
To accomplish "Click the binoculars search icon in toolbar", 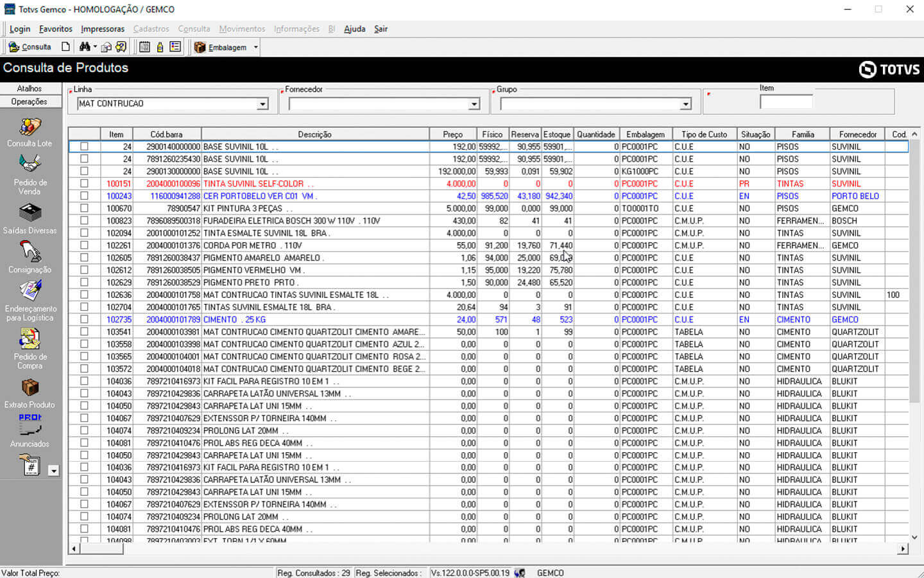I will coord(85,47).
